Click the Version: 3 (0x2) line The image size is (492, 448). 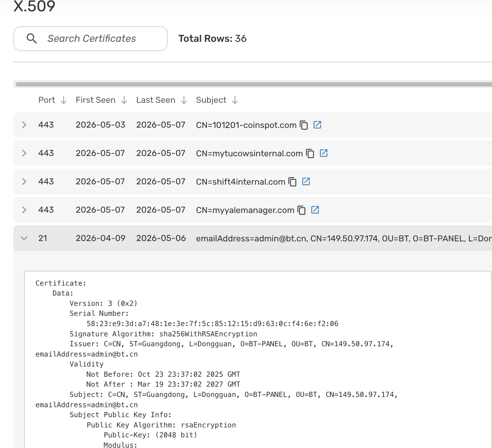click(x=104, y=303)
